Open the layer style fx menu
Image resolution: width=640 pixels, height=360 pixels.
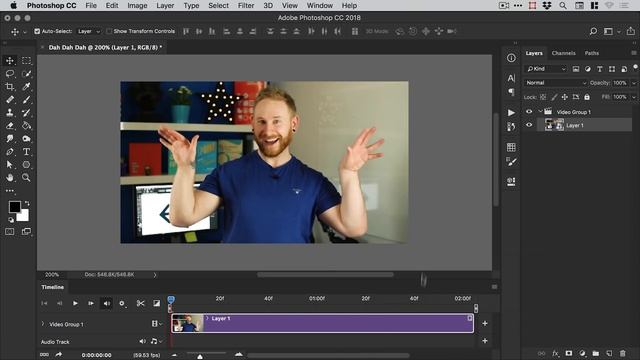pos(555,353)
